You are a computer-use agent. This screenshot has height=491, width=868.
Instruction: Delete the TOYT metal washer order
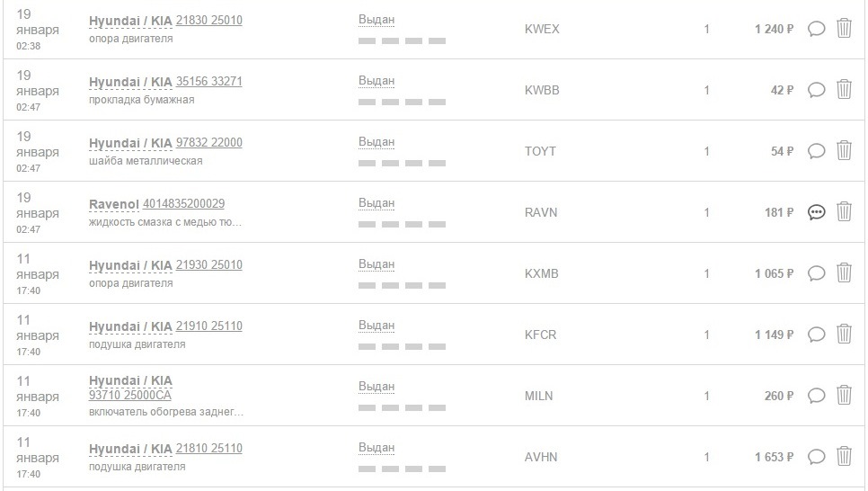click(844, 151)
